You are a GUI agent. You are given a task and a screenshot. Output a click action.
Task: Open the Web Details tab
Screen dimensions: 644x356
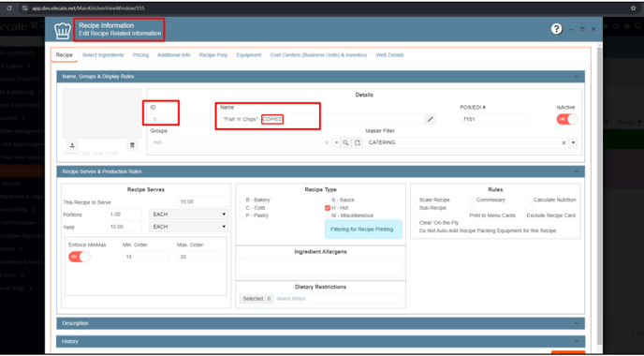pos(389,55)
